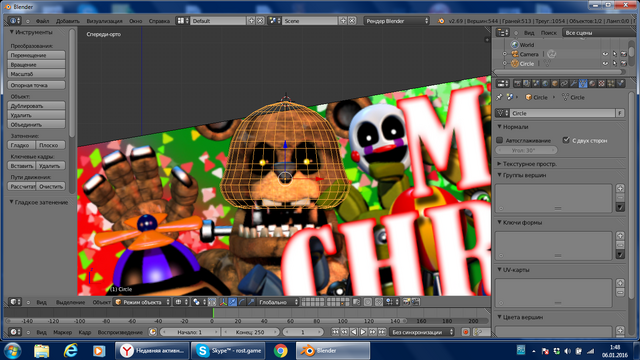Select the rotate manipulator arc icon
The image size is (640, 360).
tap(242, 302)
